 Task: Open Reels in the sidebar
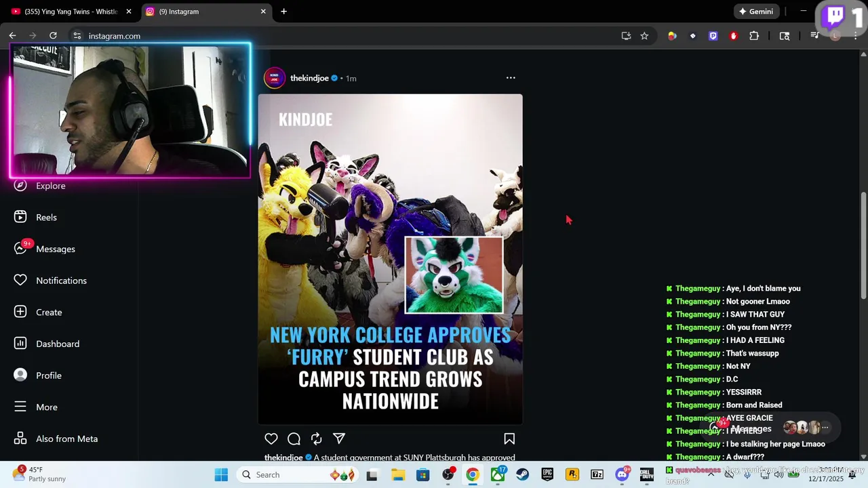pos(46,218)
